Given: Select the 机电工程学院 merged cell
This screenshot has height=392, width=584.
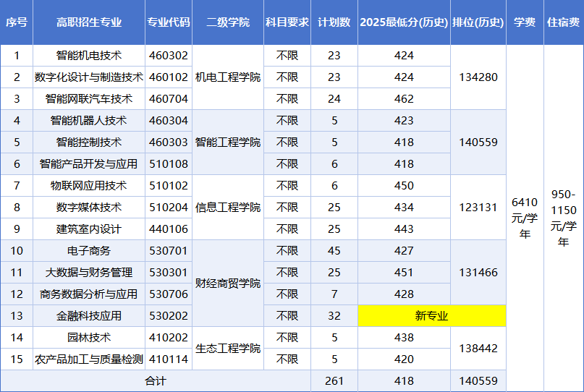Looking at the screenshot, I should pyautogui.click(x=228, y=77).
